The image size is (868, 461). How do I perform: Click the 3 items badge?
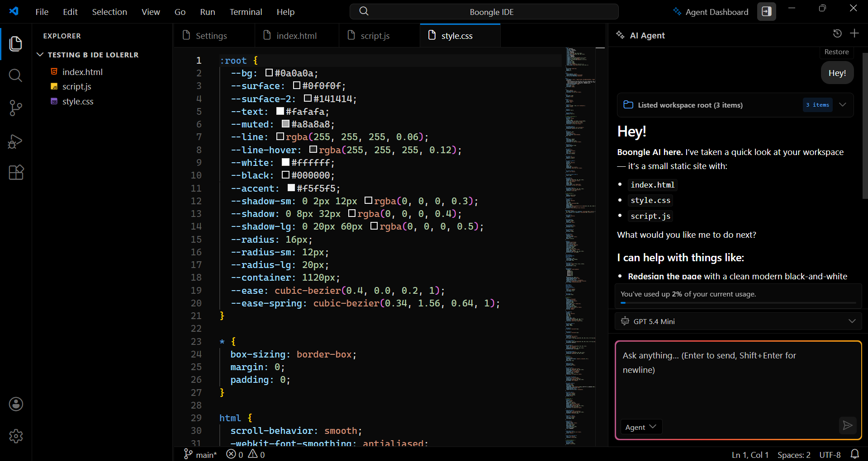pos(818,105)
